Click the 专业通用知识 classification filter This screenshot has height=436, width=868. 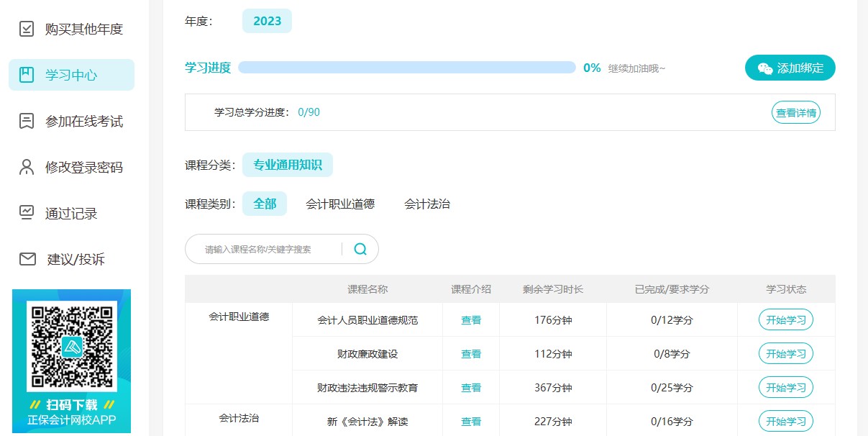point(288,164)
